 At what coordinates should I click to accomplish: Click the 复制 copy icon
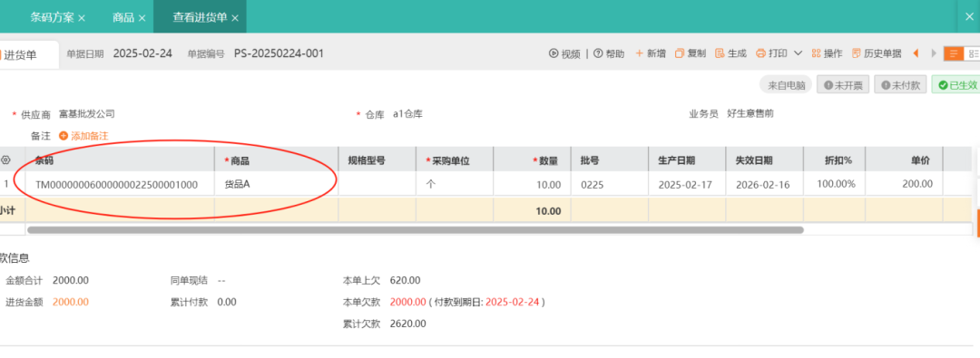coord(680,53)
